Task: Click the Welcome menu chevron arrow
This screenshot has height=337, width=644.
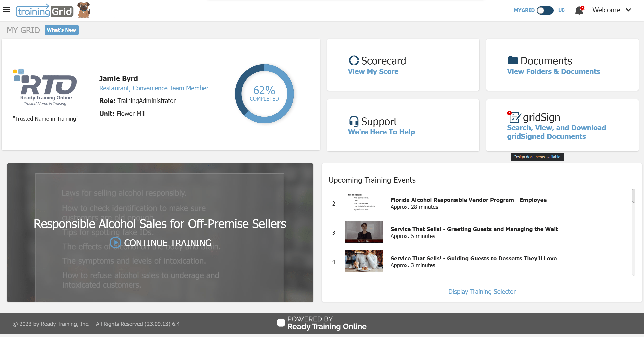Action: tap(628, 10)
